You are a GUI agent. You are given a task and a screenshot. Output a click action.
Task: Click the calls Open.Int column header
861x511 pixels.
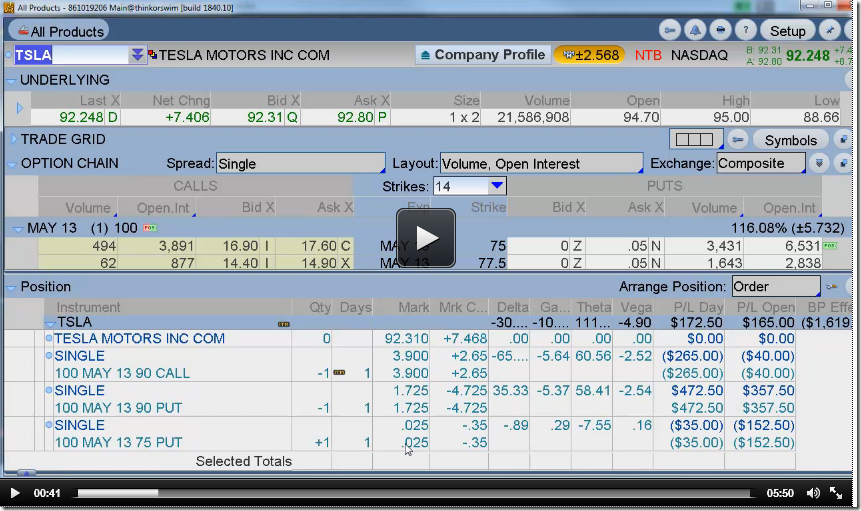tap(163, 207)
